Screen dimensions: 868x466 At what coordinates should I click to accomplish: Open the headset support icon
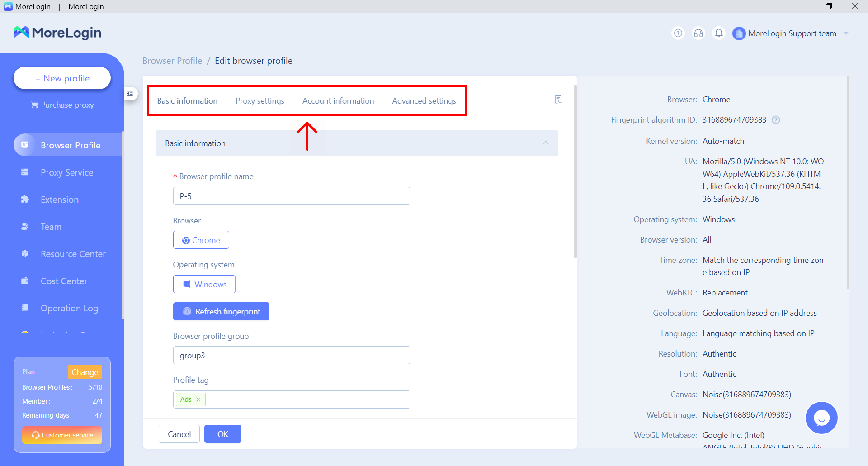(698, 33)
